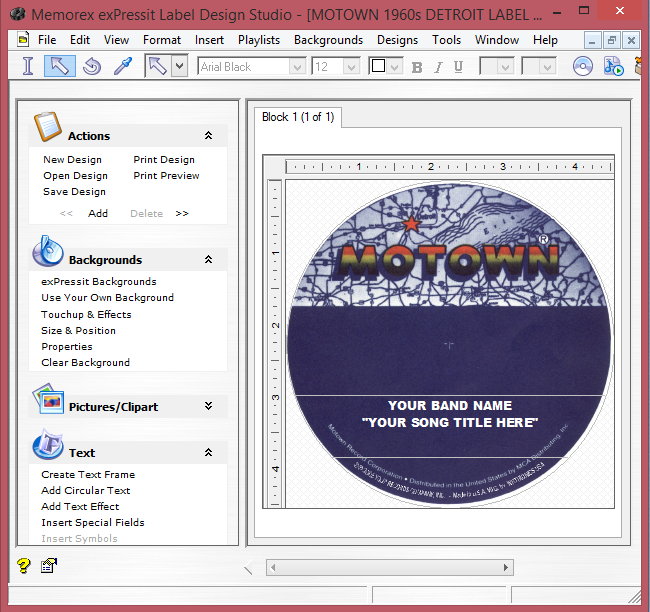
Task: Select the text cursor tool
Action: coord(28,66)
